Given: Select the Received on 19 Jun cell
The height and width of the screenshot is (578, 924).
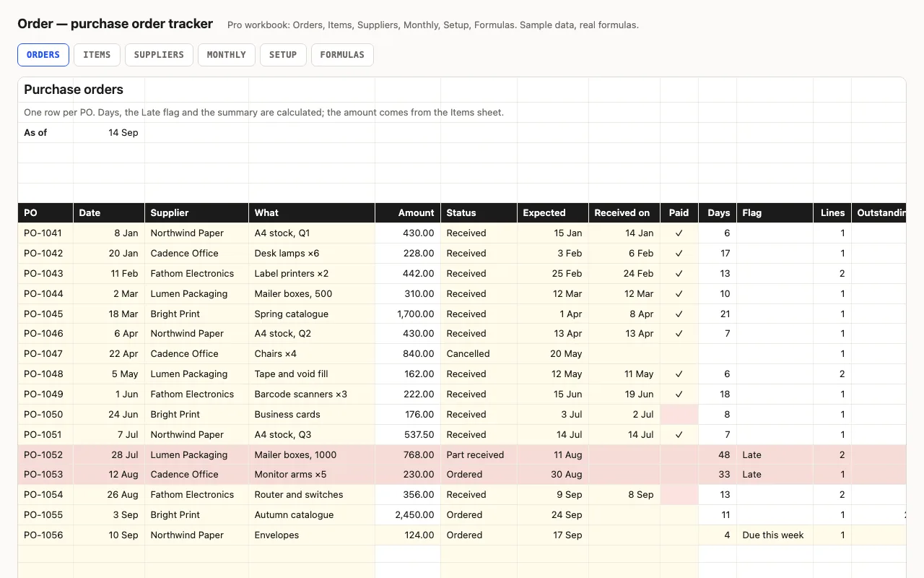Looking at the screenshot, I should (x=624, y=394).
